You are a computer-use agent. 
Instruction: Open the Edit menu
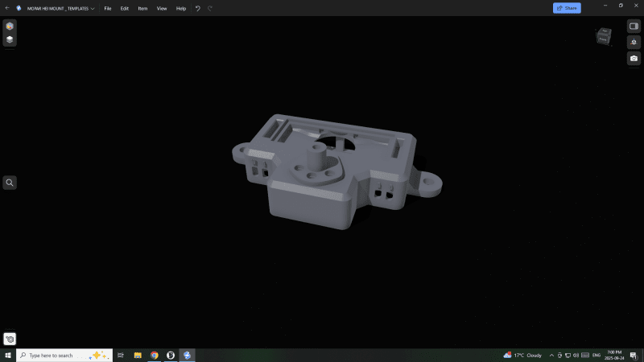pos(124,8)
